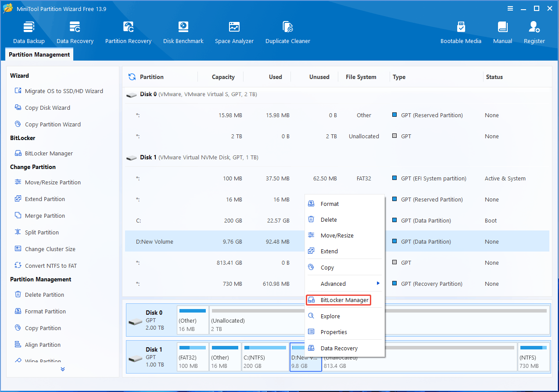Viewport: 559px width, 392px height.
Task: Open Space Analyzer
Action: pos(234,32)
